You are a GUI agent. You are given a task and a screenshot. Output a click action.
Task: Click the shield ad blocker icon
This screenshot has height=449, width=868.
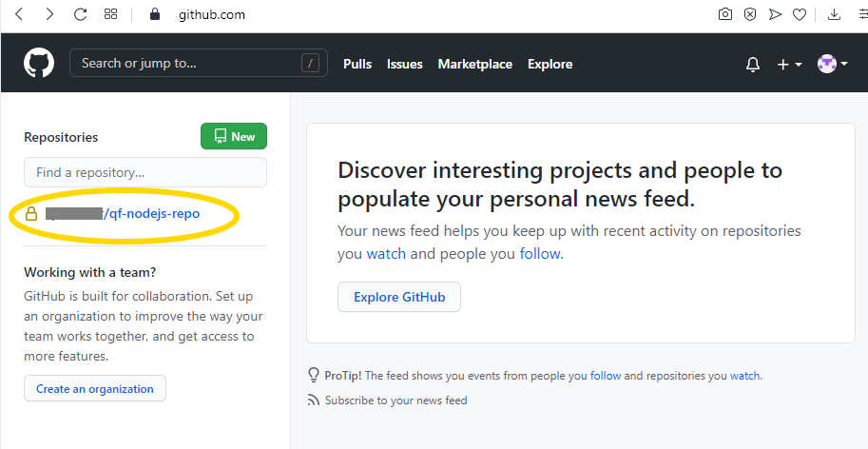pyautogui.click(x=750, y=14)
